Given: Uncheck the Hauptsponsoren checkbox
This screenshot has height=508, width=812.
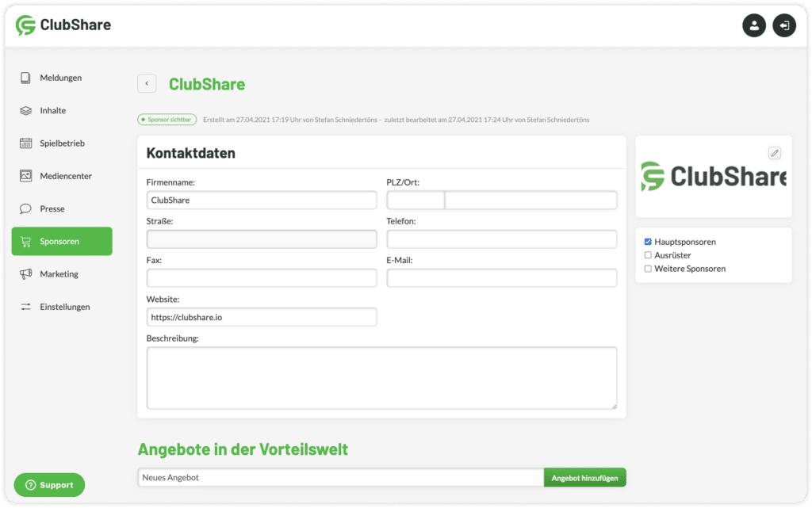Looking at the screenshot, I should (x=648, y=242).
